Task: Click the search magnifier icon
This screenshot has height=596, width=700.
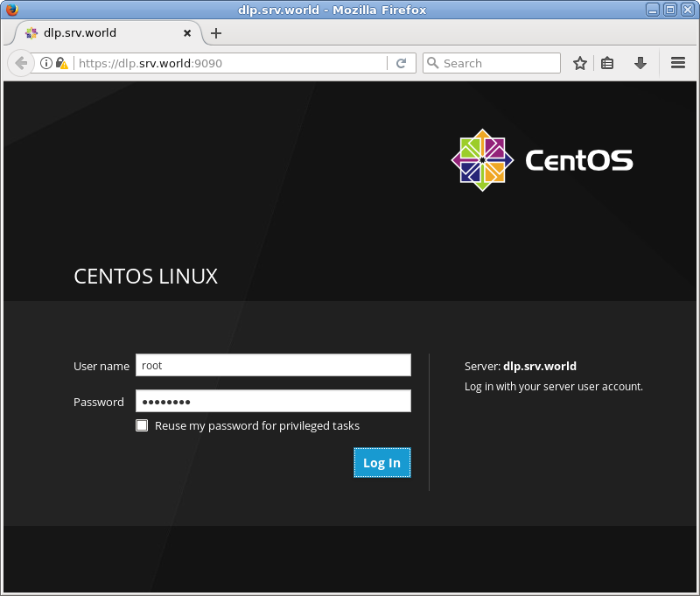Action: [432, 63]
